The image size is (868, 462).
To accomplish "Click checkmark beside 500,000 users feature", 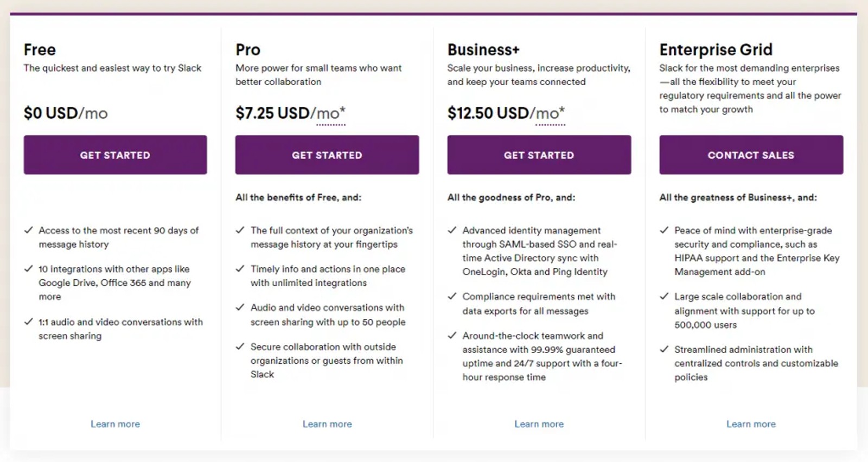I will (x=664, y=296).
